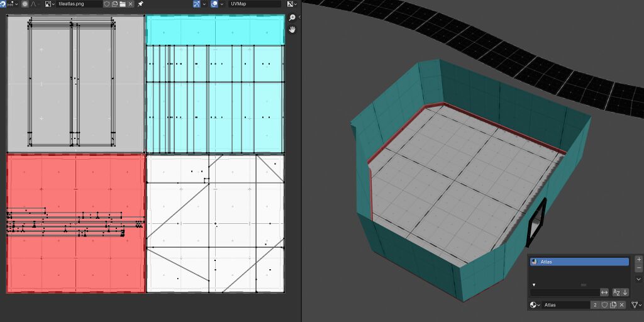Toggle proportional editing in the UV editor
The height and width of the screenshot is (322, 644).
[x=25, y=4]
